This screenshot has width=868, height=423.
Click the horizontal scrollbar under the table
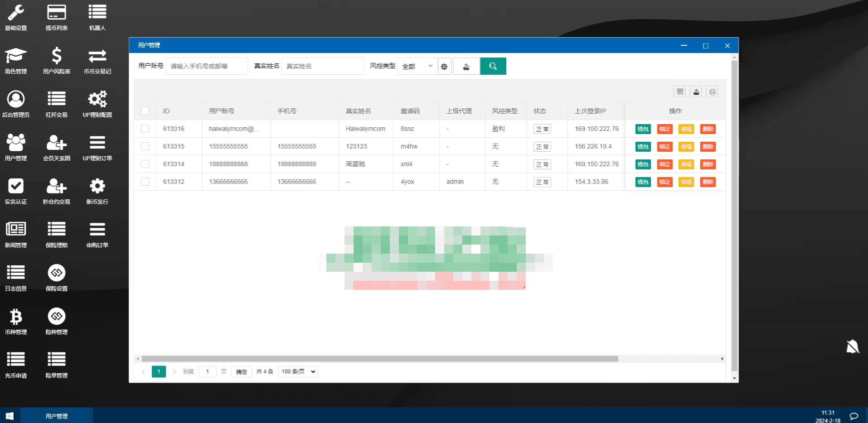coord(380,359)
